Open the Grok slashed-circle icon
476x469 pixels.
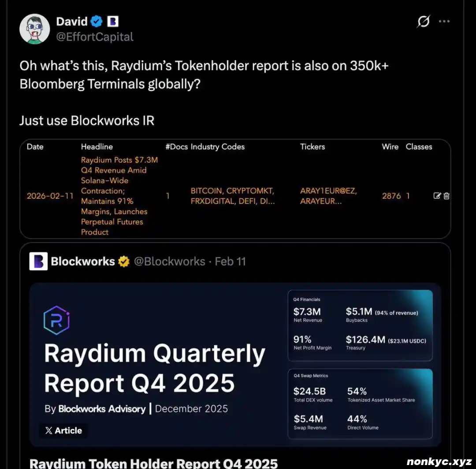coord(423,22)
